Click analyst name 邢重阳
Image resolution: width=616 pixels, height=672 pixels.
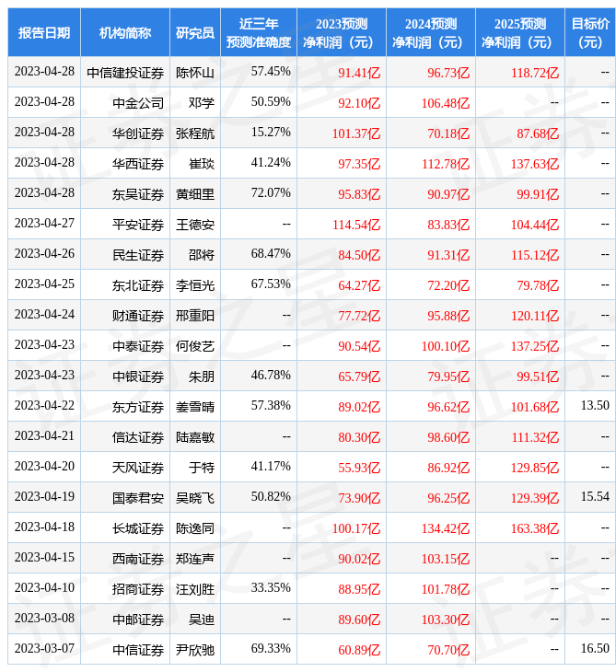pyautogui.click(x=195, y=316)
